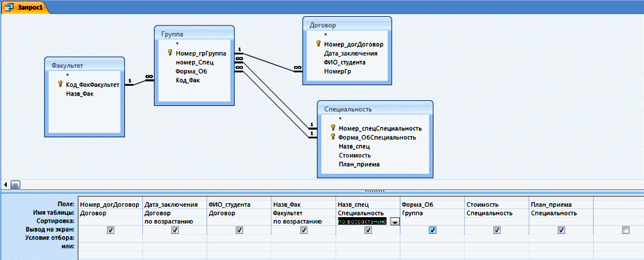Viewport: 644px width, 260px height.
Task: Click the horizontal scrollbar thumb in diagram pane
Action: pyautogui.click(x=16, y=185)
